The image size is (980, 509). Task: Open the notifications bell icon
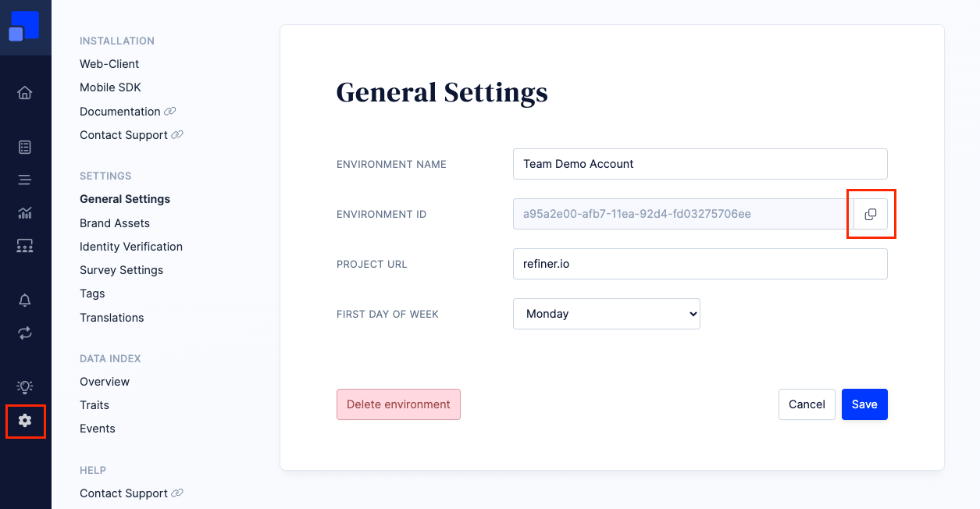click(x=25, y=300)
